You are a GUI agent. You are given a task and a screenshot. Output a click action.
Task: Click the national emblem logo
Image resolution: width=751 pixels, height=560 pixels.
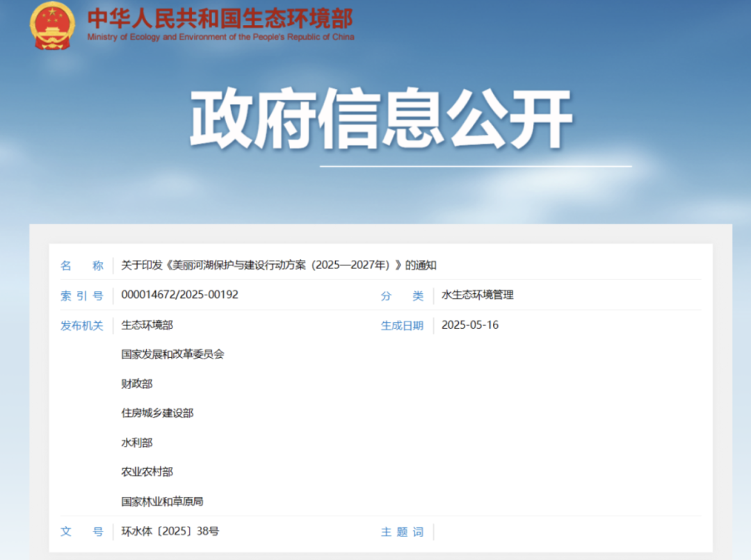click(x=52, y=26)
